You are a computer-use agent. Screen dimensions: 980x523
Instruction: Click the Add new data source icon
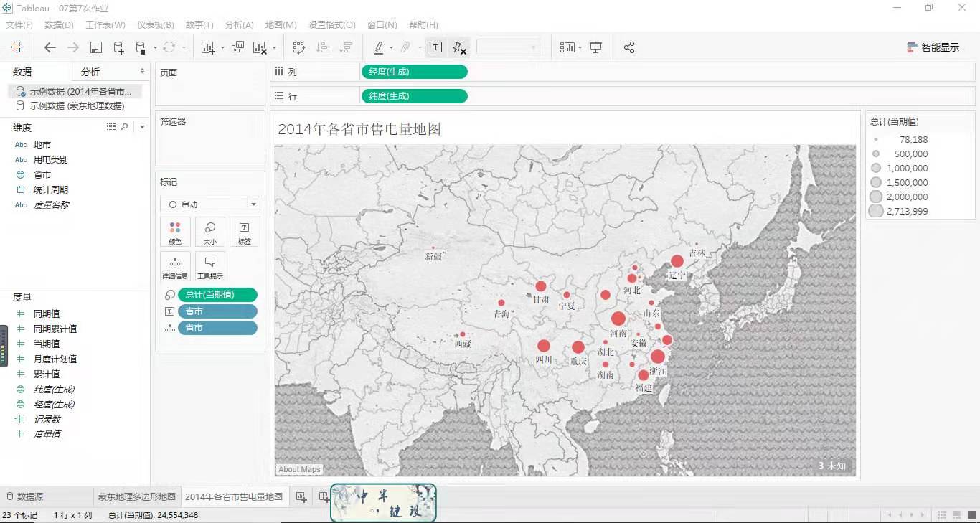click(118, 47)
